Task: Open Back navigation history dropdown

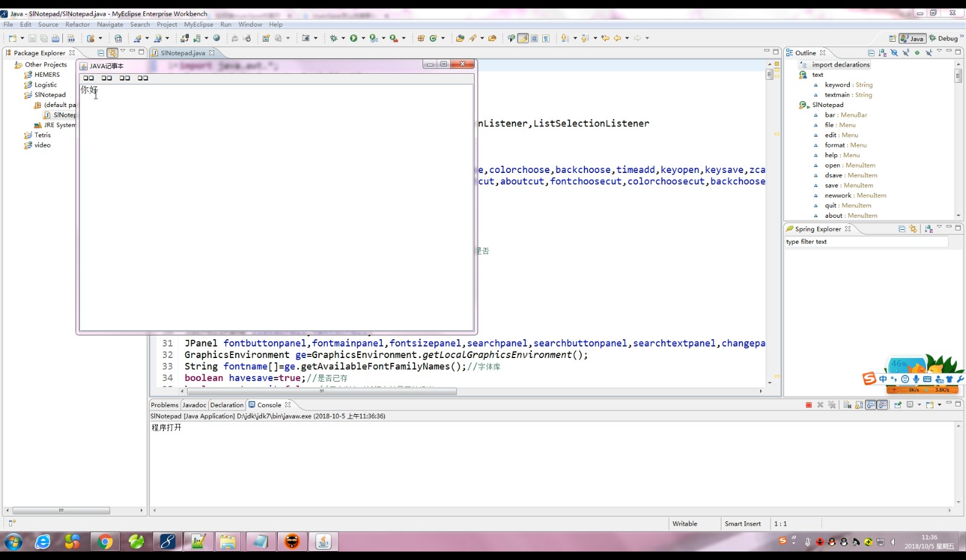Action: [x=627, y=38]
